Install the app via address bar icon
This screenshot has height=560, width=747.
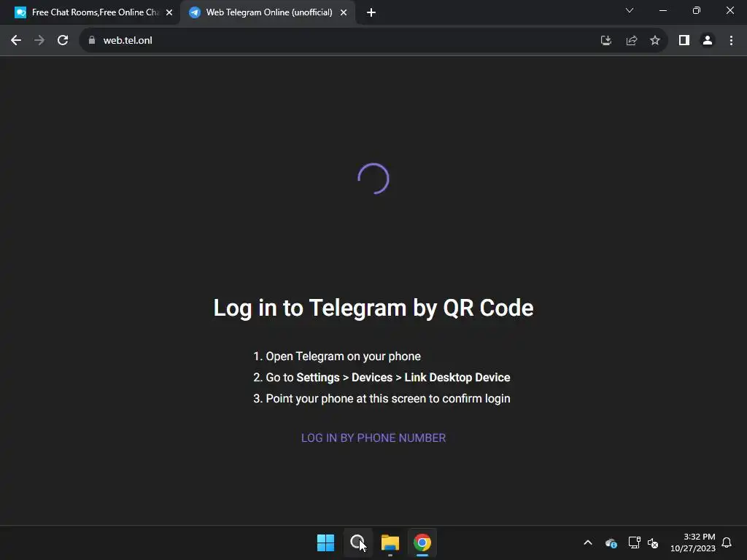606,41
